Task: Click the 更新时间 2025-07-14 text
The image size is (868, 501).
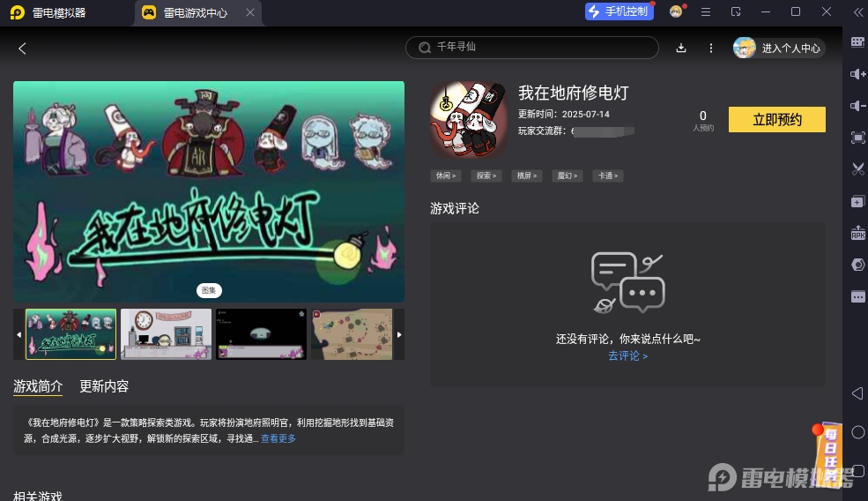Action: point(563,114)
